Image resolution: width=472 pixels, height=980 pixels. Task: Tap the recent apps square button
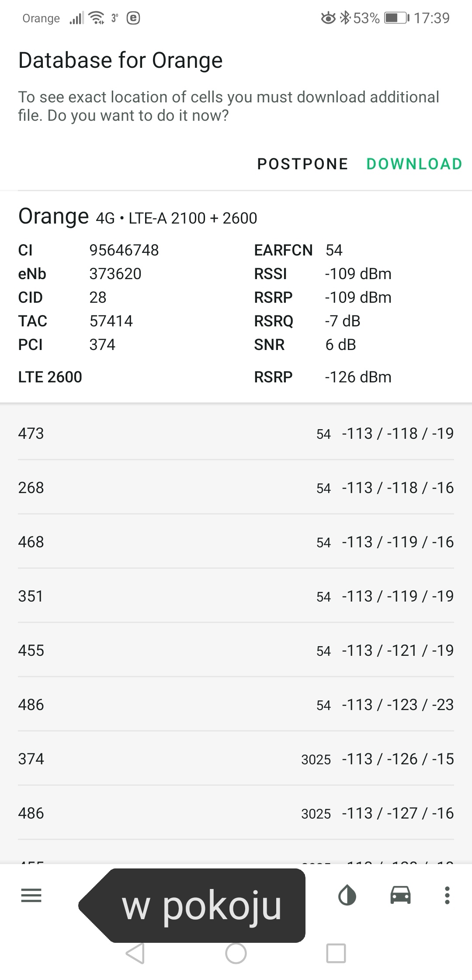[x=336, y=952]
